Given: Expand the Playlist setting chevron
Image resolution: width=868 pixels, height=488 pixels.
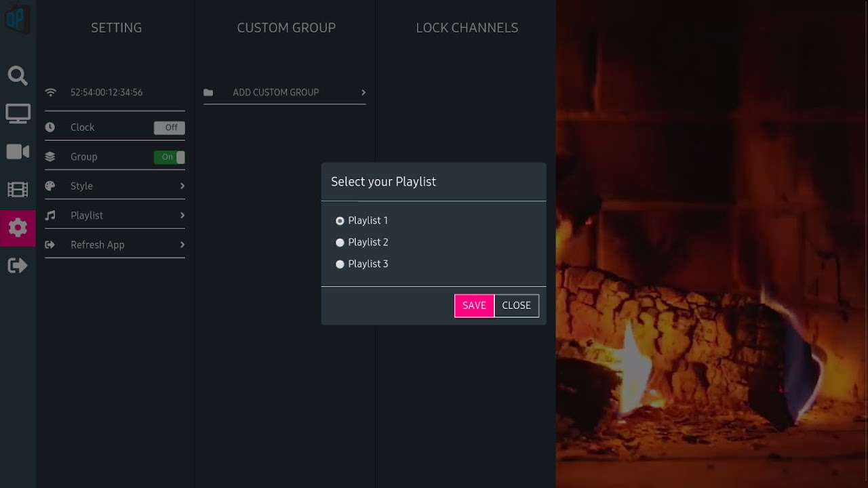Looking at the screenshot, I should 182,216.
